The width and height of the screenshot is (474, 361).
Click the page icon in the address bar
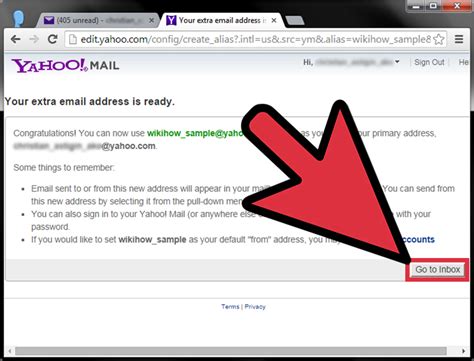[72, 39]
